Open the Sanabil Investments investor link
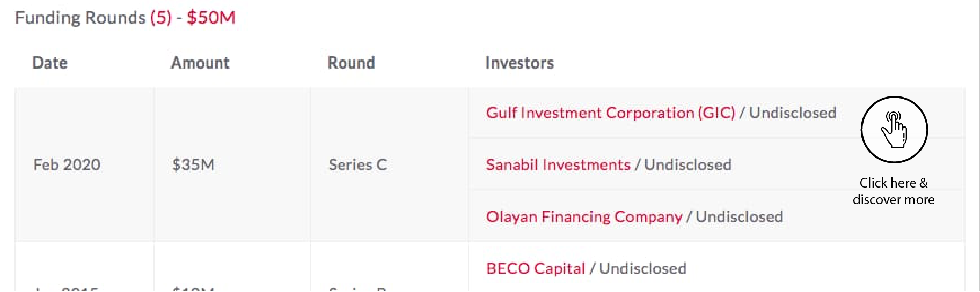This screenshot has height=292, width=980. [558, 164]
